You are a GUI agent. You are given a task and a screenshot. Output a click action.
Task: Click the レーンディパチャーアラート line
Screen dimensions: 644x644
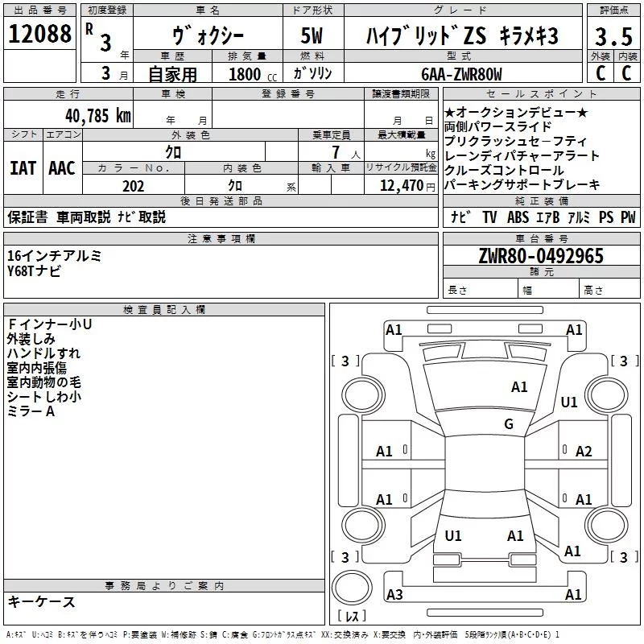[x=522, y=155]
